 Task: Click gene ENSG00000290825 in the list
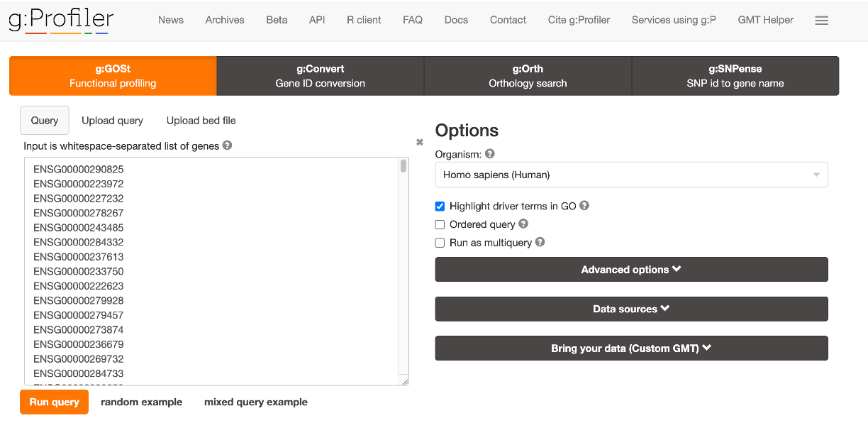click(x=79, y=170)
